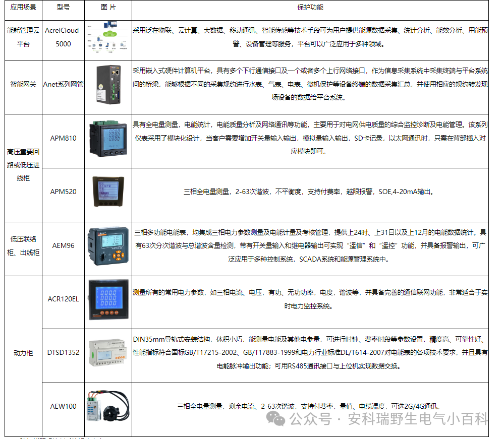Click the Anet gateway device image
Viewport: 504px width, 439px height.
pyautogui.click(x=108, y=85)
